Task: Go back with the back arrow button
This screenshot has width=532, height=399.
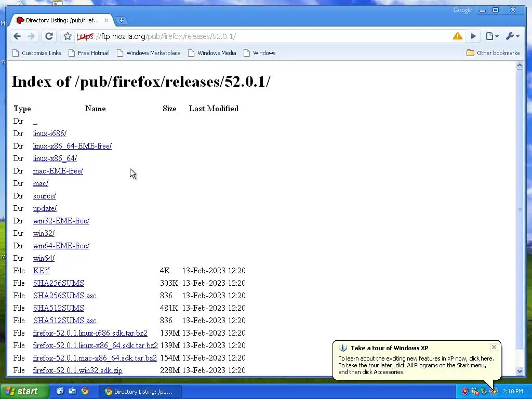Action: 17,36
